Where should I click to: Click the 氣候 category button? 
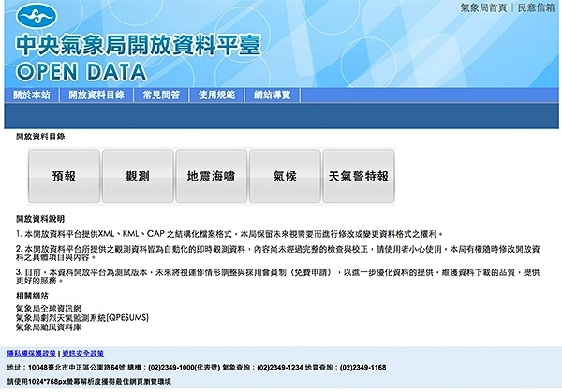point(285,176)
